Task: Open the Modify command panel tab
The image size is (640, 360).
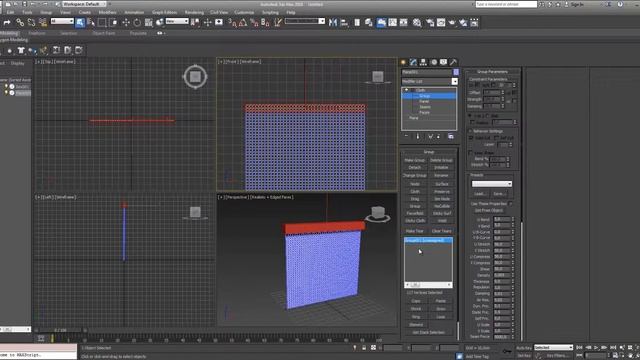Action: [x=413, y=62]
